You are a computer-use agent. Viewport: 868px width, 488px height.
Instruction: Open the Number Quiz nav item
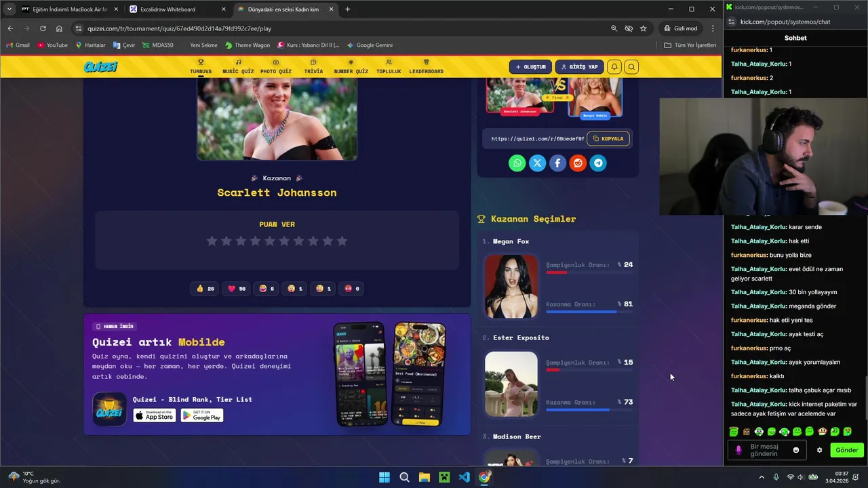click(351, 67)
